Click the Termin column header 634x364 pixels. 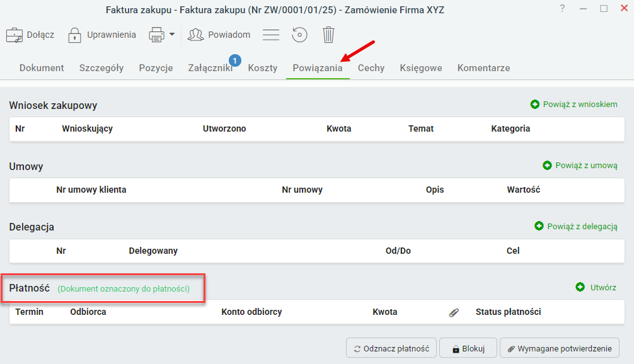30,312
